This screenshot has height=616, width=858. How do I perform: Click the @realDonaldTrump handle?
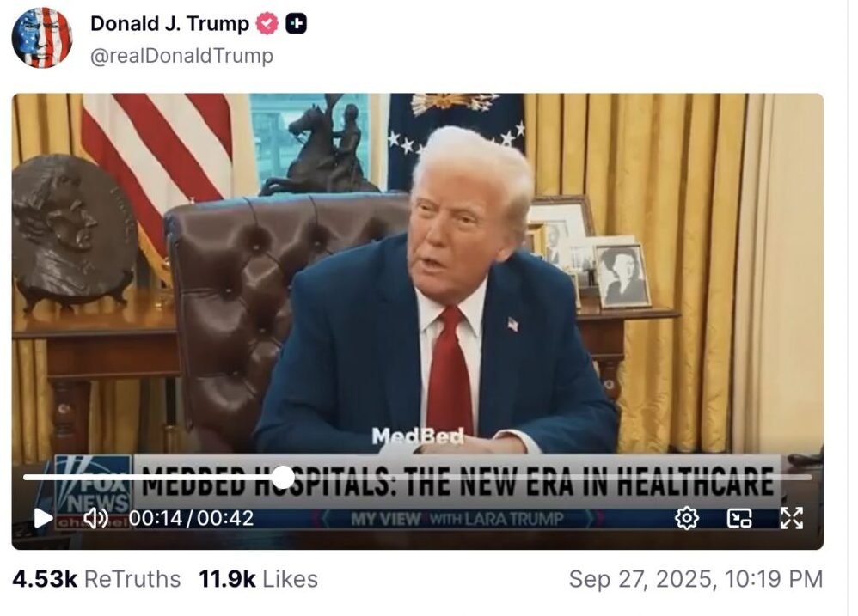181,56
